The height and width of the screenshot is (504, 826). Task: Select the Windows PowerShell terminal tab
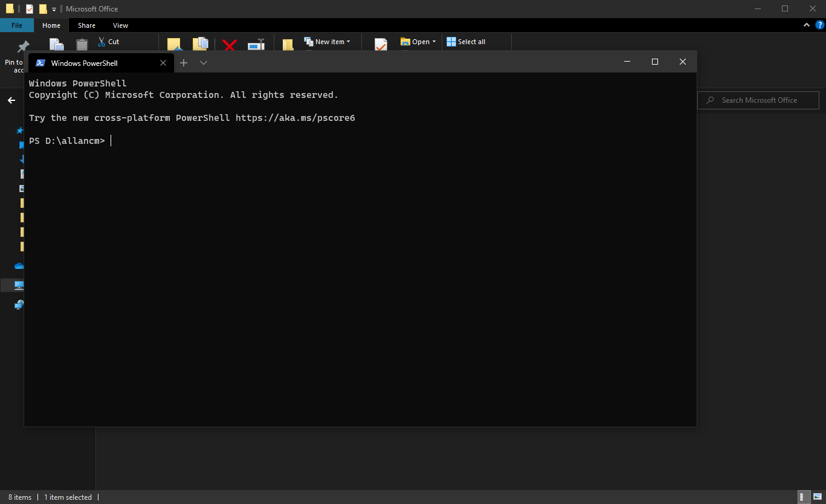(101, 63)
